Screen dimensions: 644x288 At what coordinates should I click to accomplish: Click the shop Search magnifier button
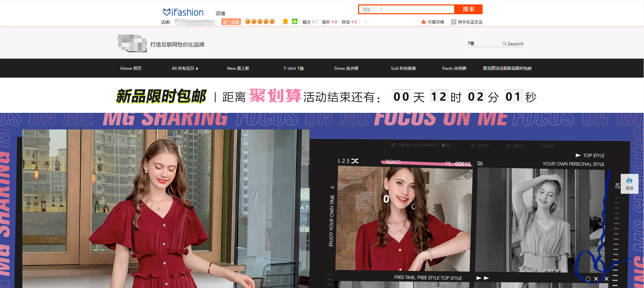(x=513, y=44)
